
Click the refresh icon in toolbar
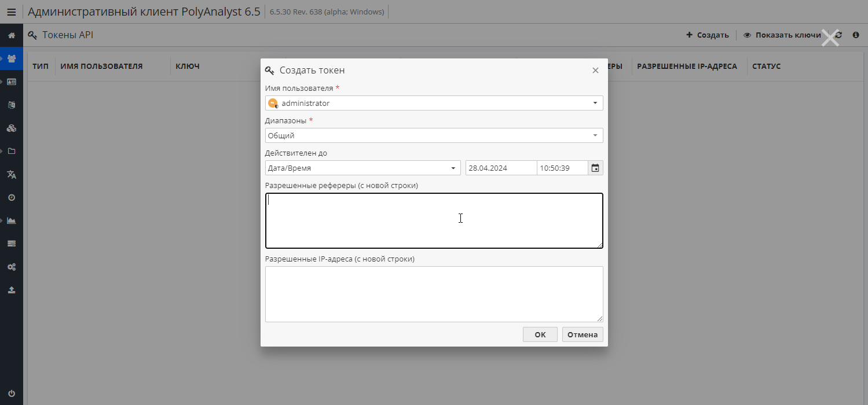[839, 35]
